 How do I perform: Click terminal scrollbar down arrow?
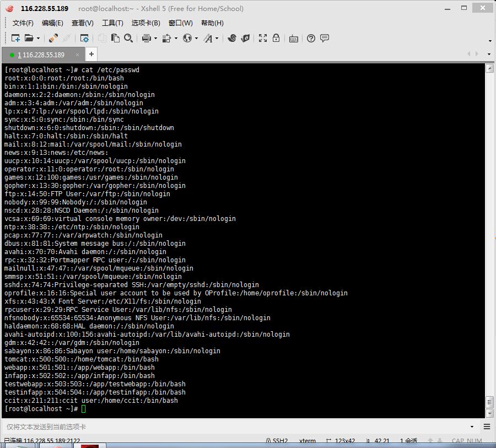pos(489,413)
